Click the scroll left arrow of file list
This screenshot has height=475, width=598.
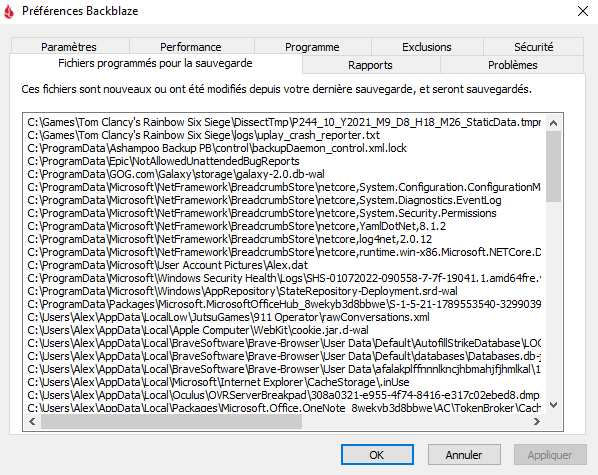(32, 422)
